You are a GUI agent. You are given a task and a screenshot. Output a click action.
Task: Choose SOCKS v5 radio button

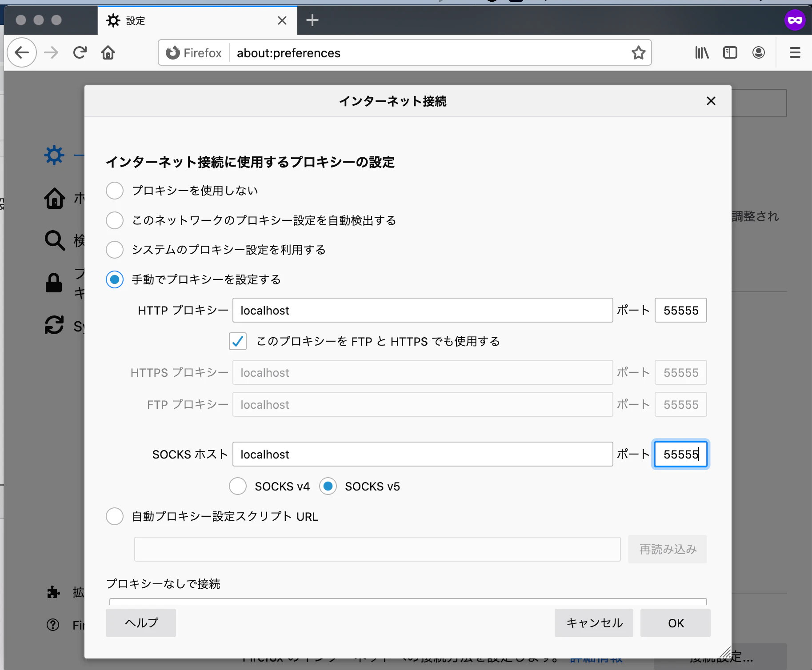tap(328, 486)
